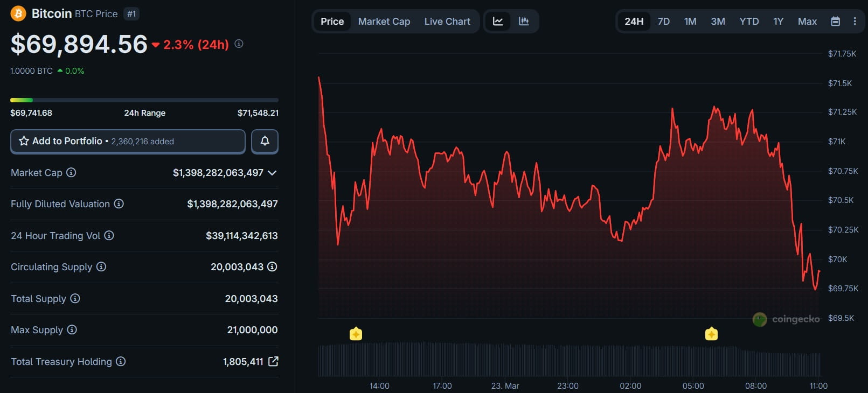868x393 pixels.
Task: Click the Fully Diluted Valuation info icon
Action: (119, 203)
